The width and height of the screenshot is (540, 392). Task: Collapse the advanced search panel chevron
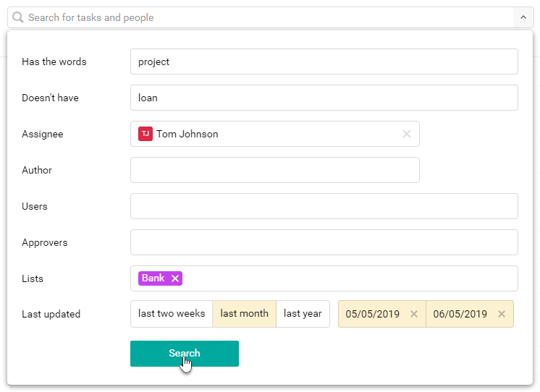(523, 17)
